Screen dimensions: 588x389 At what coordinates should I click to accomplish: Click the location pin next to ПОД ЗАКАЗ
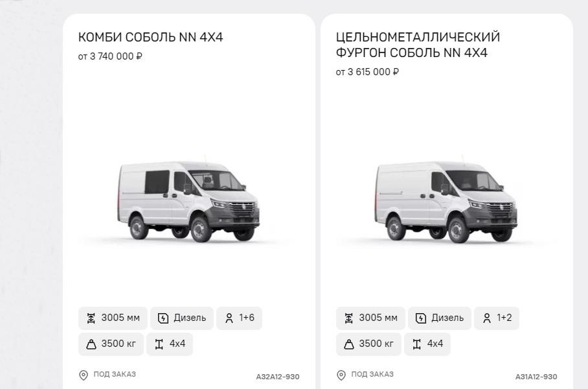(84, 374)
